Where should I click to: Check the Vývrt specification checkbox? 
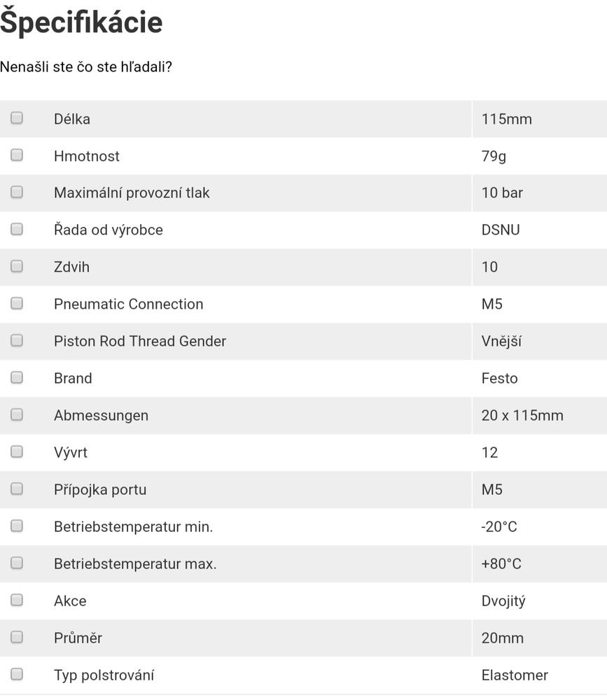(x=17, y=452)
